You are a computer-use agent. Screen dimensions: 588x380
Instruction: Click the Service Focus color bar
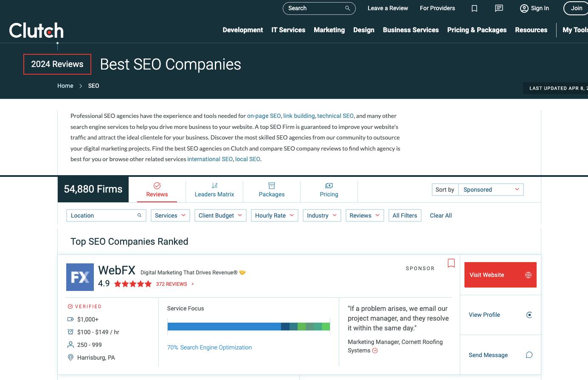click(x=249, y=327)
